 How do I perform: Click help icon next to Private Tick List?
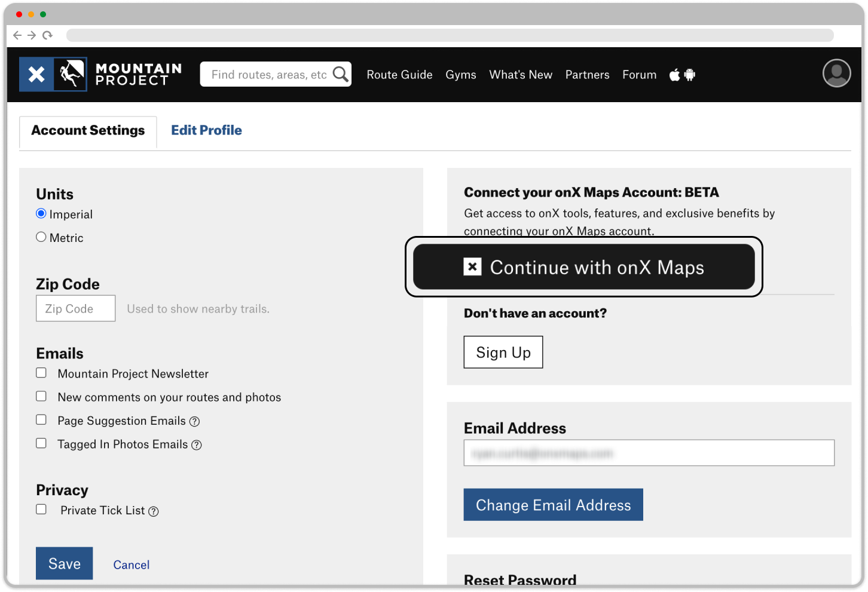coord(154,511)
